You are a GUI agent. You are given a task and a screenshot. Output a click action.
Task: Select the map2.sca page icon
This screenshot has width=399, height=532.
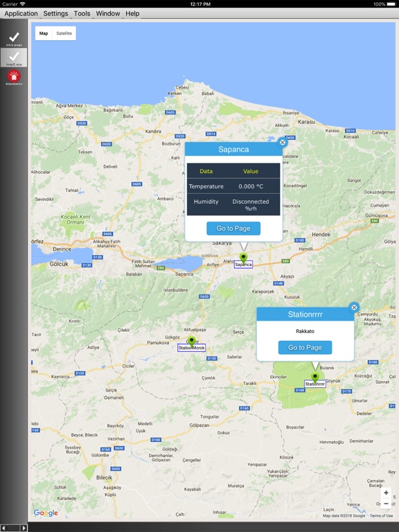(x=14, y=57)
